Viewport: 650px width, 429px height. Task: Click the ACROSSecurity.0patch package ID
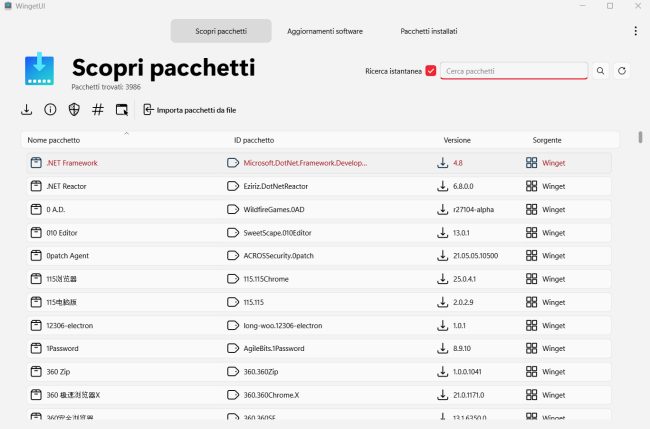coord(279,256)
